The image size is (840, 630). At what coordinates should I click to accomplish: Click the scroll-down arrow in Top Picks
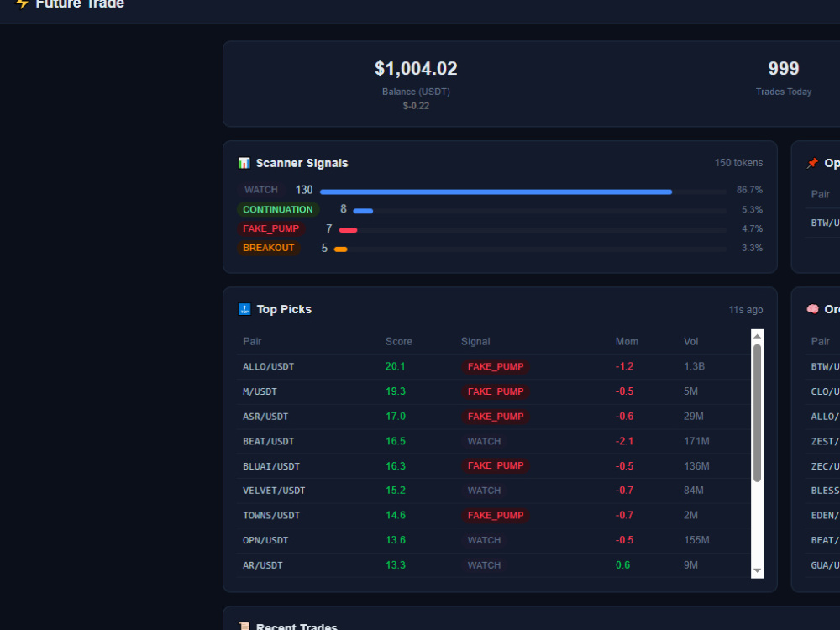tap(757, 571)
